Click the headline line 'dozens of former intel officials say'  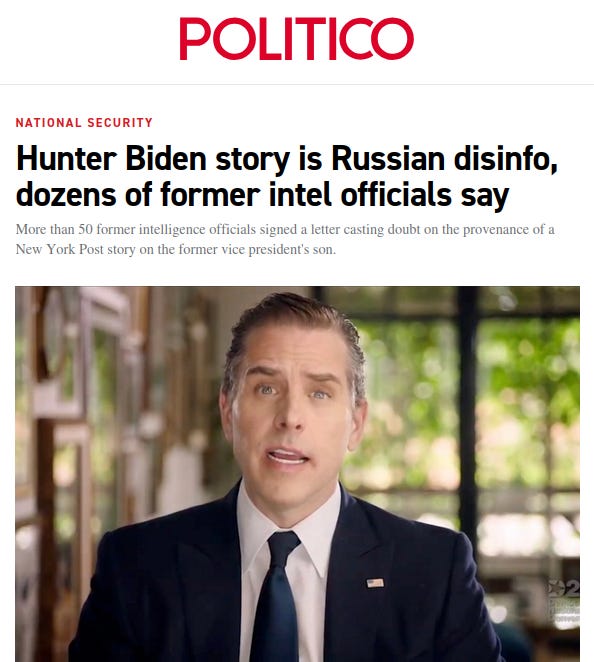[x=262, y=195]
